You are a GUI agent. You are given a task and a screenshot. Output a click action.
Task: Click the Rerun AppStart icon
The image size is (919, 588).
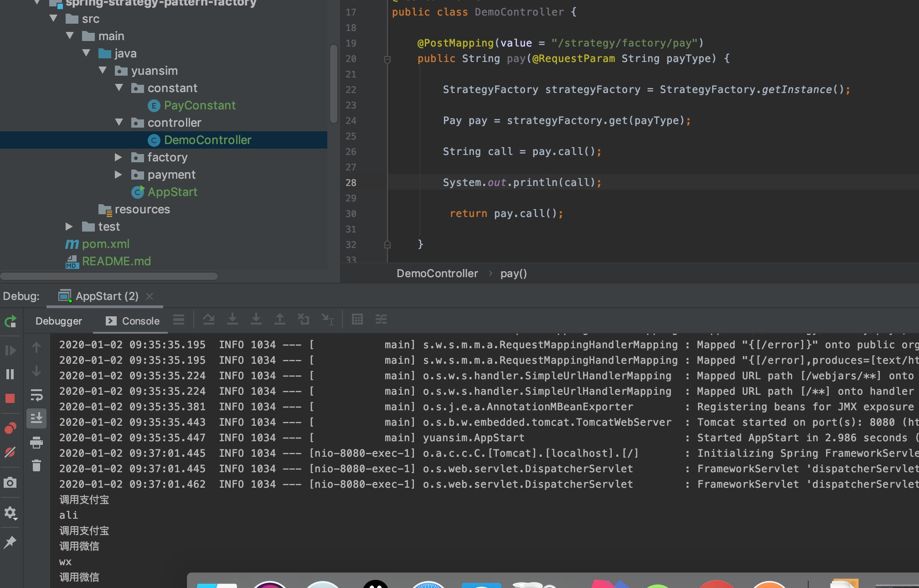tap(10, 321)
